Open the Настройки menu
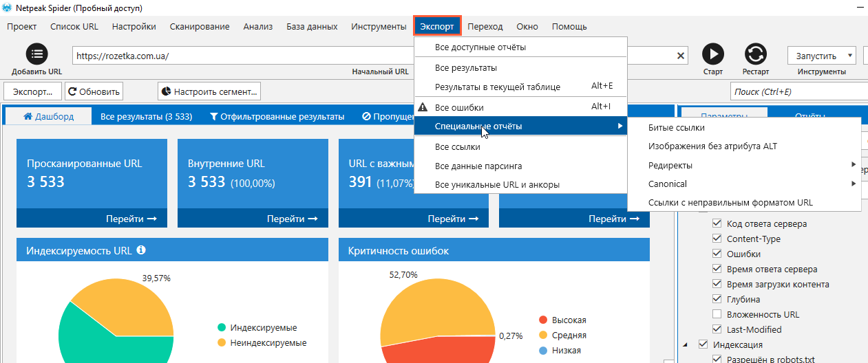 coord(134,26)
